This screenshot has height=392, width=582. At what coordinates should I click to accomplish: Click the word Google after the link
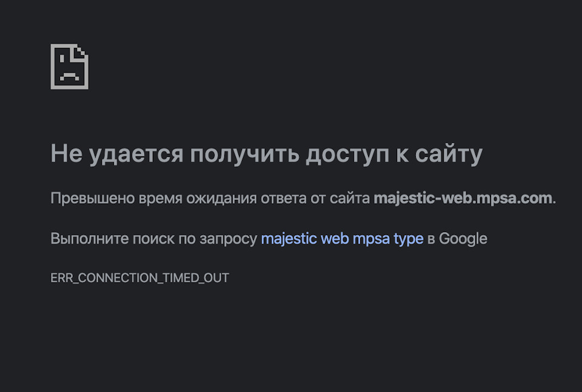point(463,239)
